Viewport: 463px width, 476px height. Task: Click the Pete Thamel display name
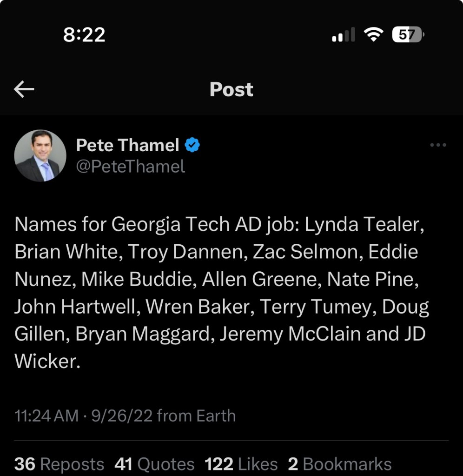[127, 146]
